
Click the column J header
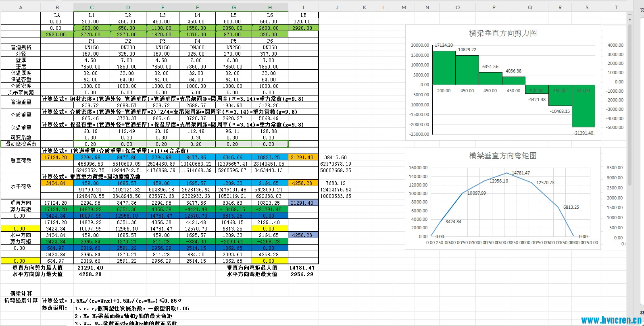(337, 7)
